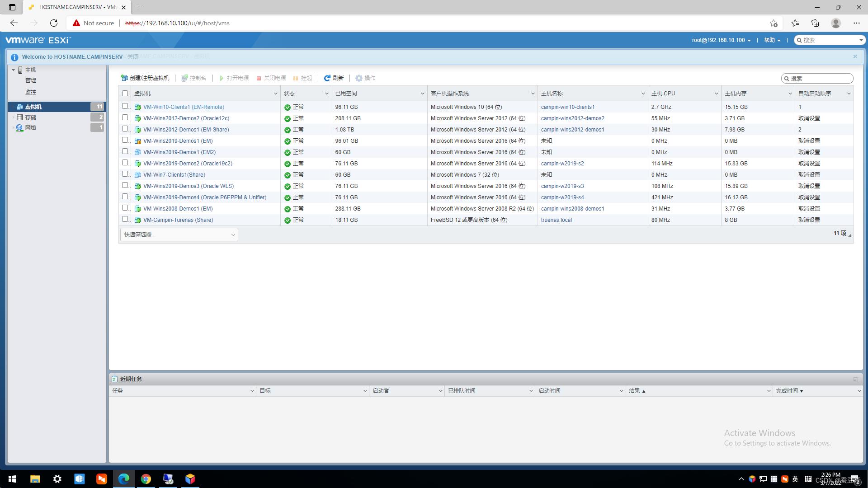Screen dimensions: 868x488
Task: Click the VM icon for VM-Campin-Turenas (Share)
Action: click(x=138, y=220)
